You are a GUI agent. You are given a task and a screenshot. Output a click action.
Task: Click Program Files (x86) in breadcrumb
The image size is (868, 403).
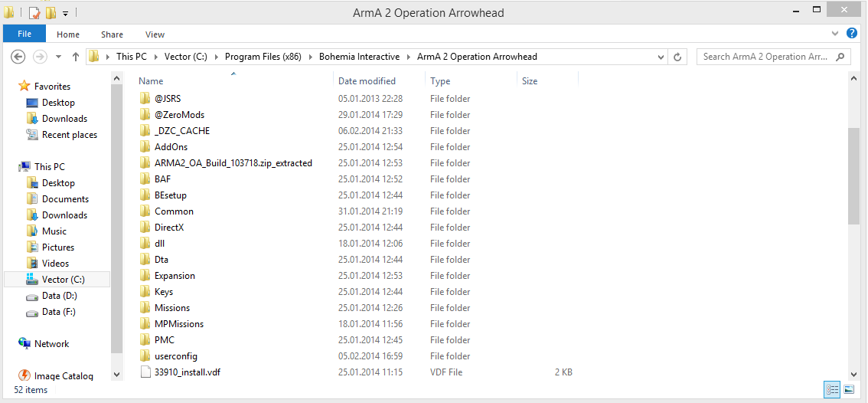point(263,57)
